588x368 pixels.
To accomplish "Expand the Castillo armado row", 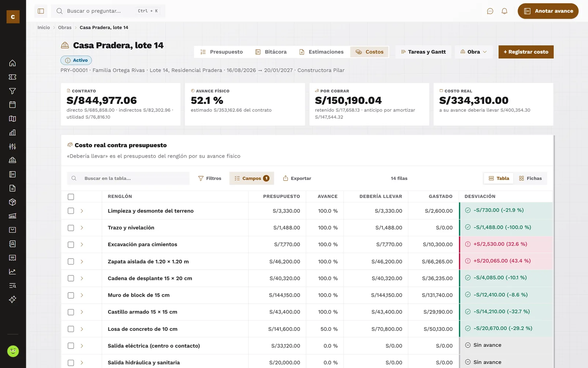I will [82, 312].
